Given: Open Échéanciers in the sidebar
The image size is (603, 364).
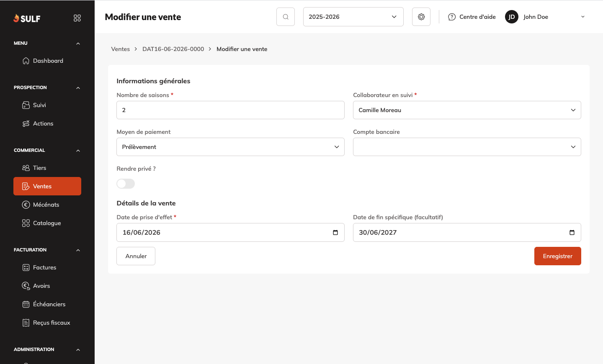Looking at the screenshot, I should coord(47,304).
